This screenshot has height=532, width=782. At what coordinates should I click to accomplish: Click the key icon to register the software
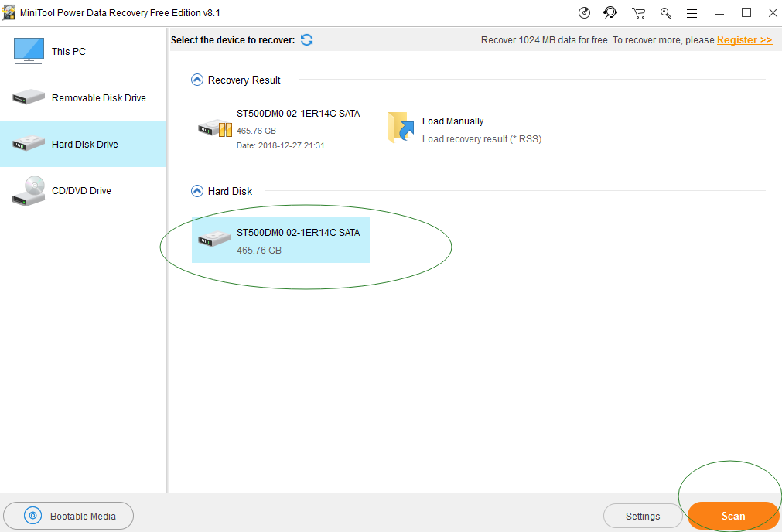(x=665, y=12)
